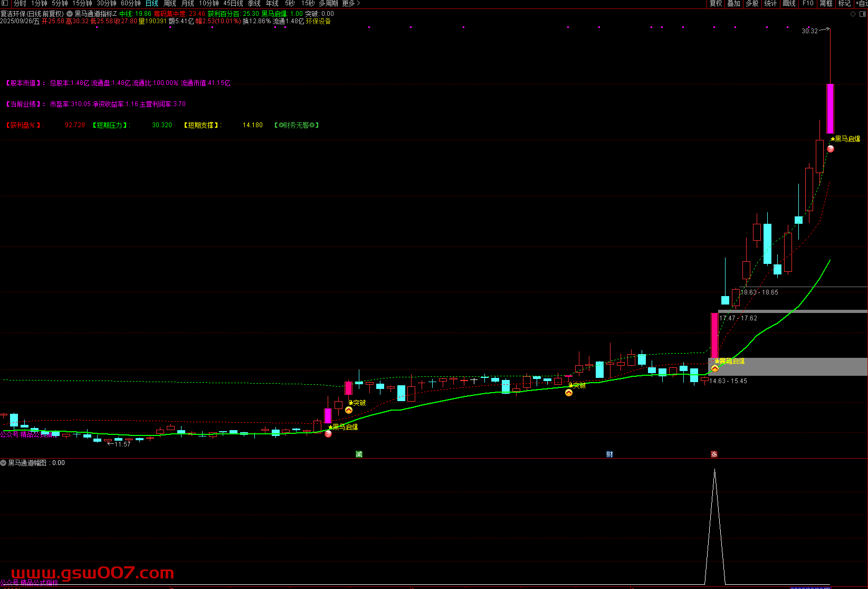Click the 叠加 overlay button

[733, 3]
